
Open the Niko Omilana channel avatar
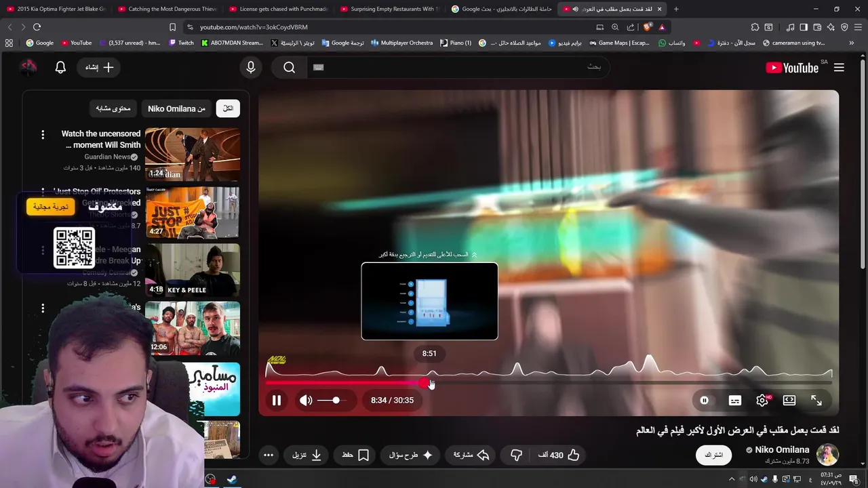click(827, 455)
